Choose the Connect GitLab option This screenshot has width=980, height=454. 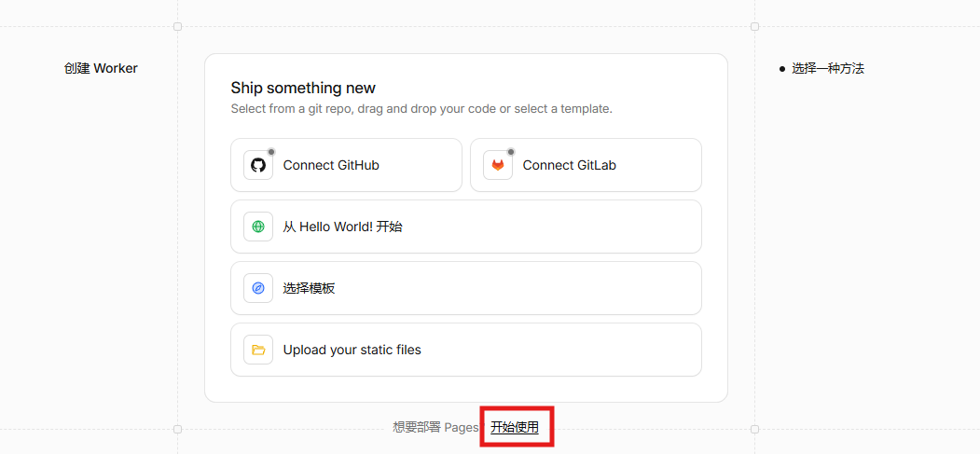click(586, 165)
